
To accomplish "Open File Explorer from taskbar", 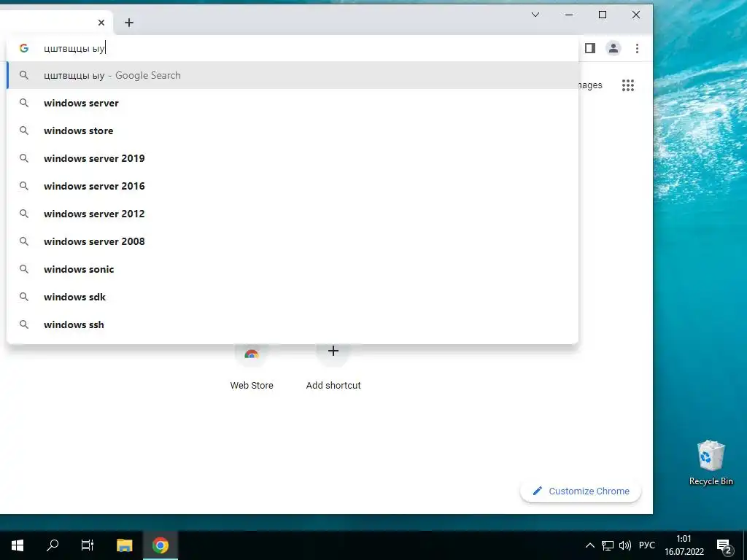I will 124,545.
